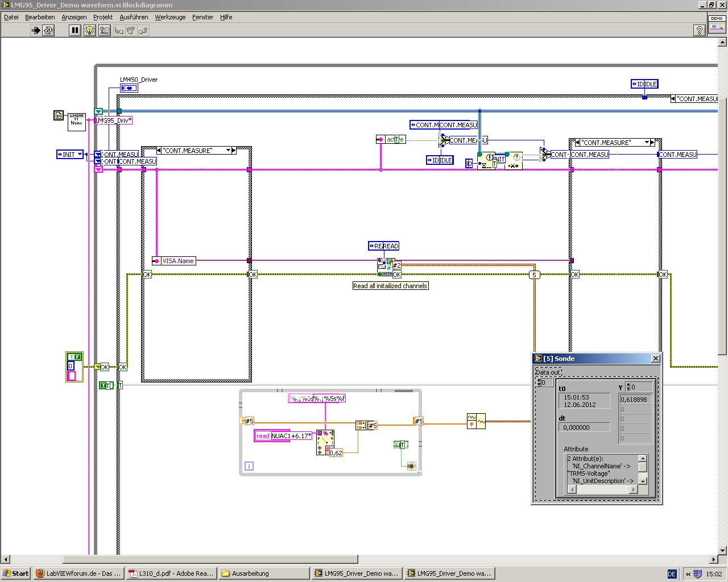Image resolution: width=728 pixels, height=582 pixels.
Task: Click the LMG95 VI Name subVI icon
Action: point(76,121)
